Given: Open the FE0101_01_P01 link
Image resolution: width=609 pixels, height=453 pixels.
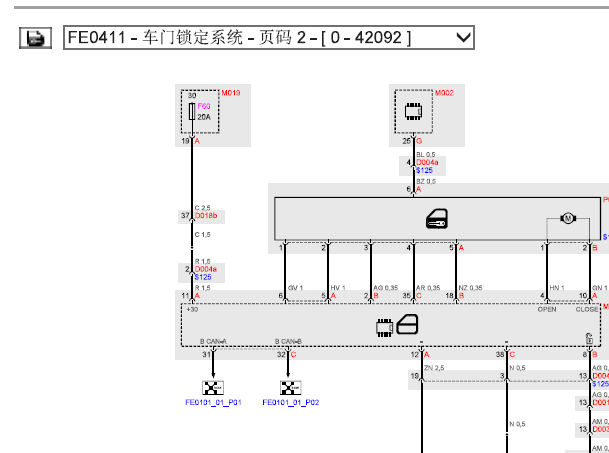Looking at the screenshot, I should coord(213,402).
